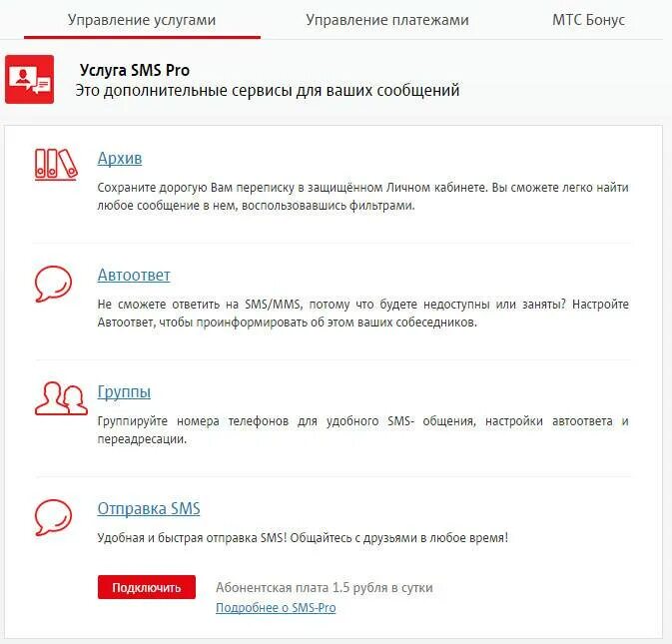672x644 pixels.
Task: Click the Автоответ speech bubble icon
Action: pyautogui.click(x=53, y=284)
